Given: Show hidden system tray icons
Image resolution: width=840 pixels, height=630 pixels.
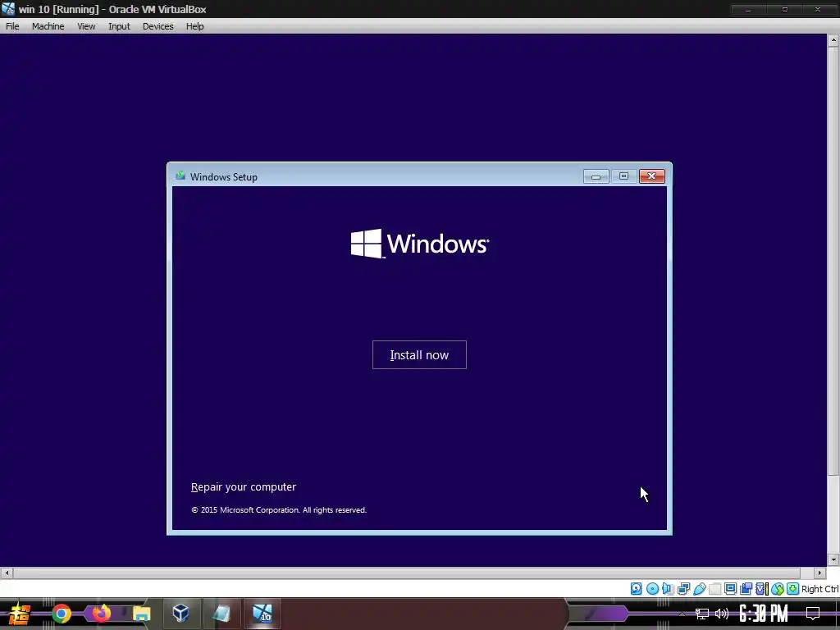Looking at the screenshot, I should coord(682,614).
